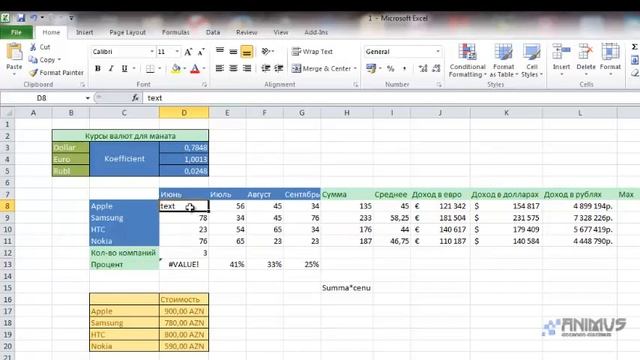640x360 pixels.
Task: Decrease font size with Shrink Font
Action: click(201, 52)
